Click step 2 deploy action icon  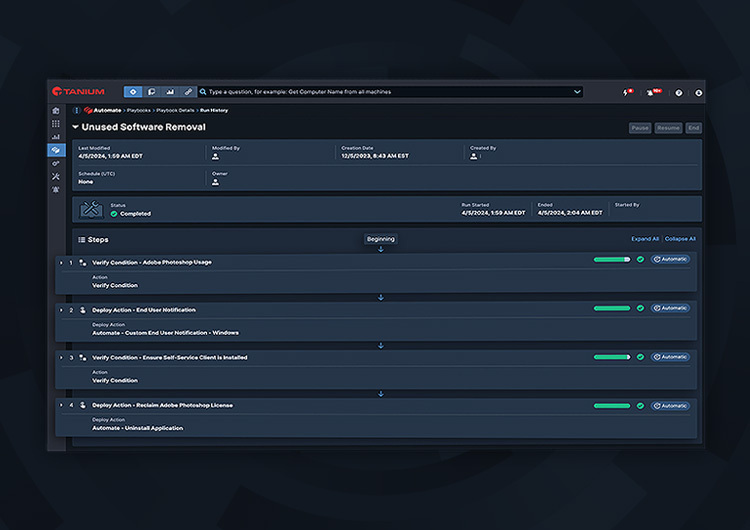pos(83,310)
